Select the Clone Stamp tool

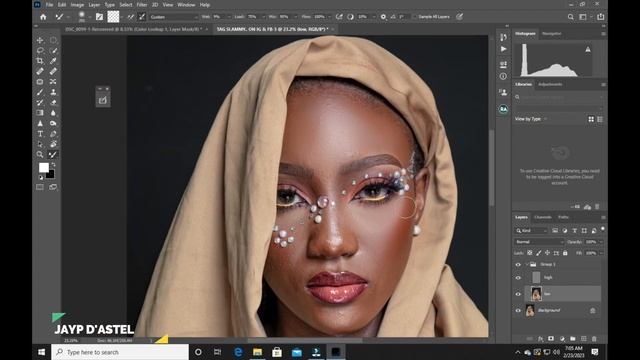(53, 92)
